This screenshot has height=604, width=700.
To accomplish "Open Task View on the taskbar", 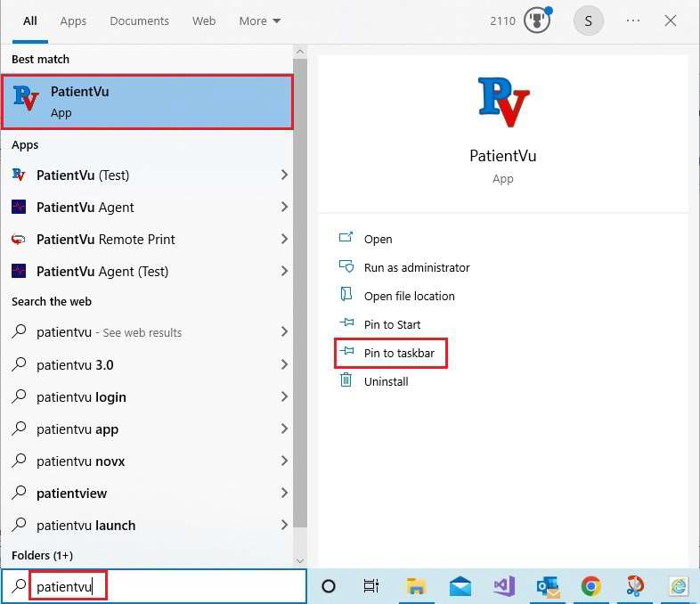I will (x=371, y=586).
